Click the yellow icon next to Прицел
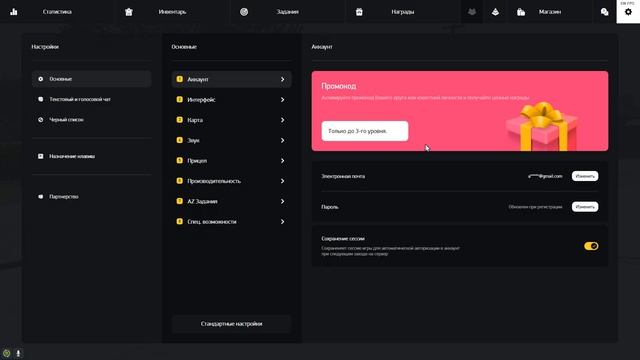The image size is (640, 360). coord(180,160)
